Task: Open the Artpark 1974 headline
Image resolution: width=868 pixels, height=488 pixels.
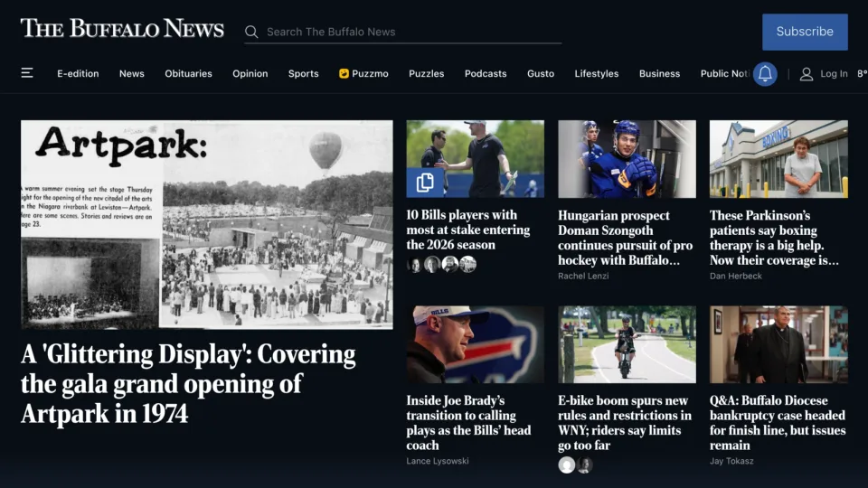Action: pos(188,384)
